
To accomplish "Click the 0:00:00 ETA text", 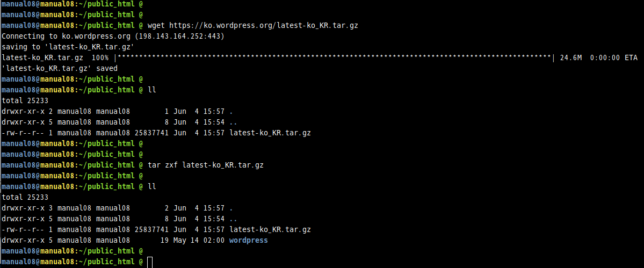I will click(613, 58).
